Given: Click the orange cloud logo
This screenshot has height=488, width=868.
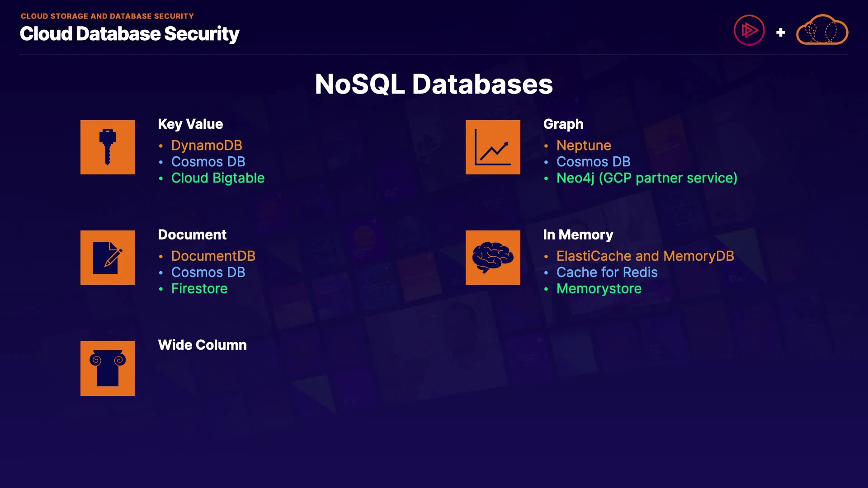Looking at the screenshot, I should pyautogui.click(x=822, y=30).
